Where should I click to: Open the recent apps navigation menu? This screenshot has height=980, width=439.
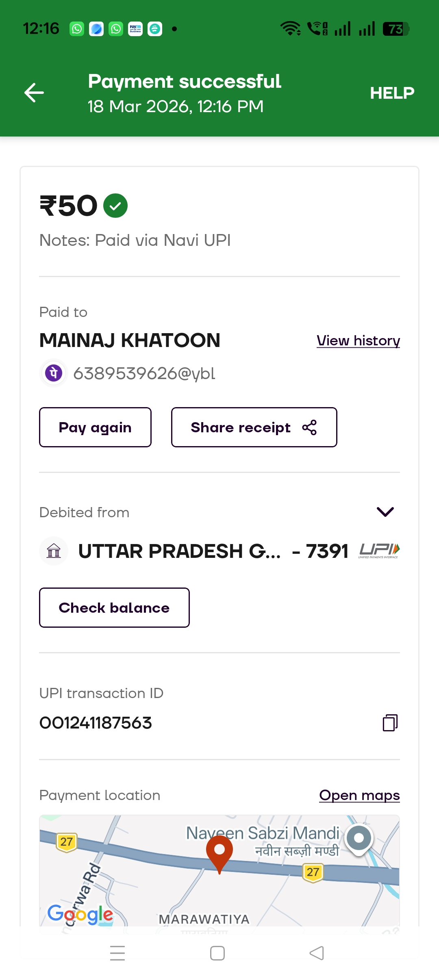pos(117,953)
